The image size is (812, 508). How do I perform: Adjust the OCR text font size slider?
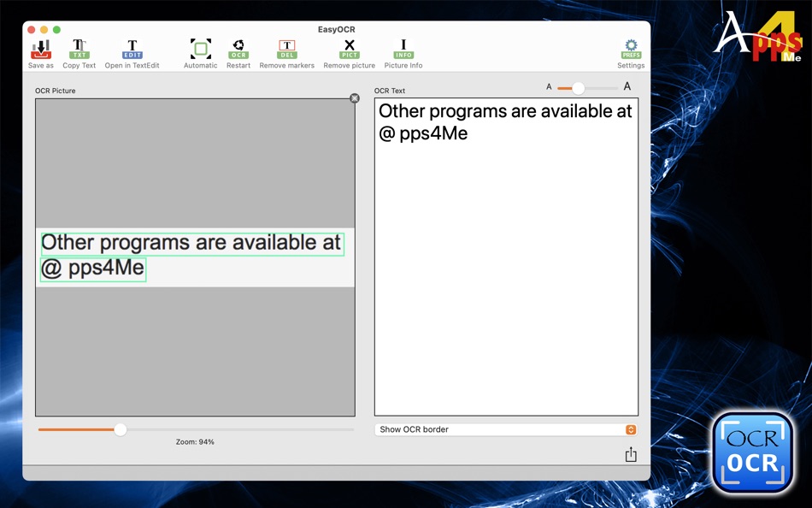point(578,88)
